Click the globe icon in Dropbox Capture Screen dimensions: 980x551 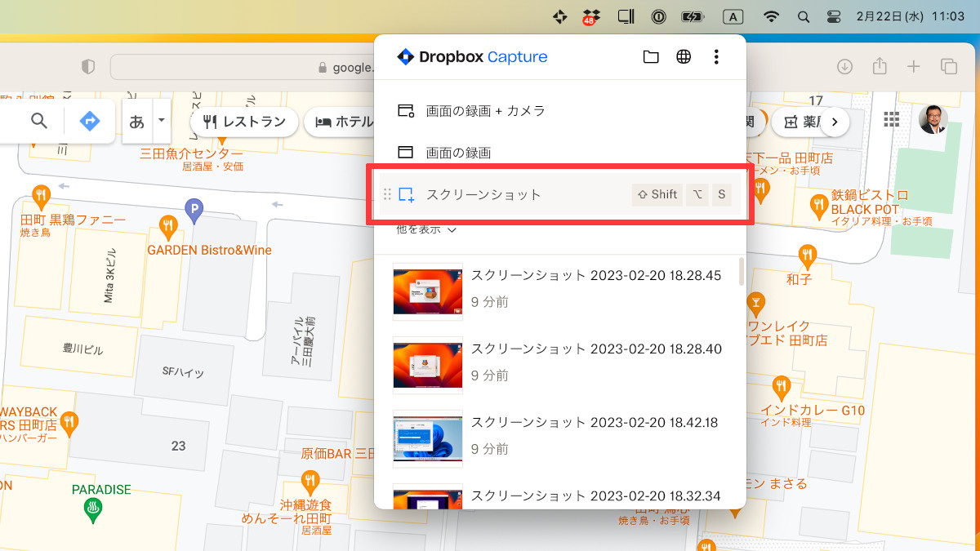point(684,57)
